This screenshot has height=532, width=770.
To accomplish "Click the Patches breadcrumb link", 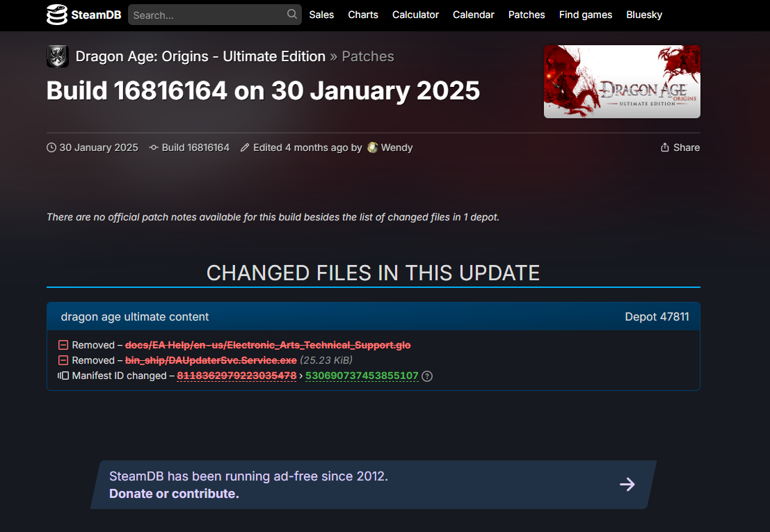I will point(368,56).
